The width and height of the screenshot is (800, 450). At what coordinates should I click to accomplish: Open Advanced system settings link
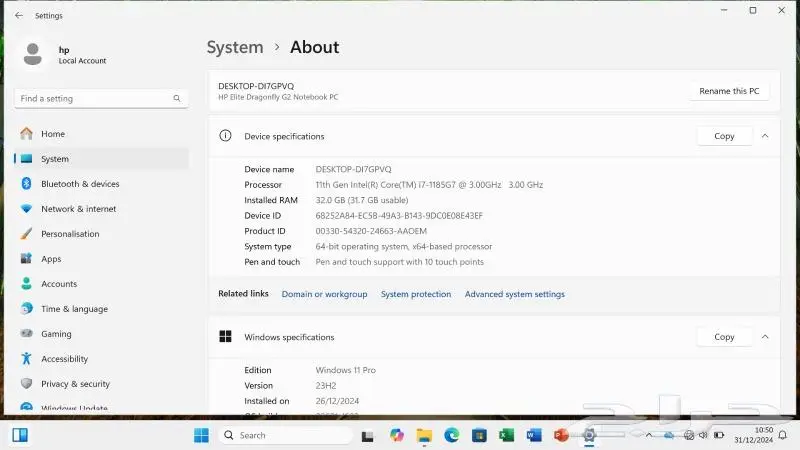click(x=514, y=294)
